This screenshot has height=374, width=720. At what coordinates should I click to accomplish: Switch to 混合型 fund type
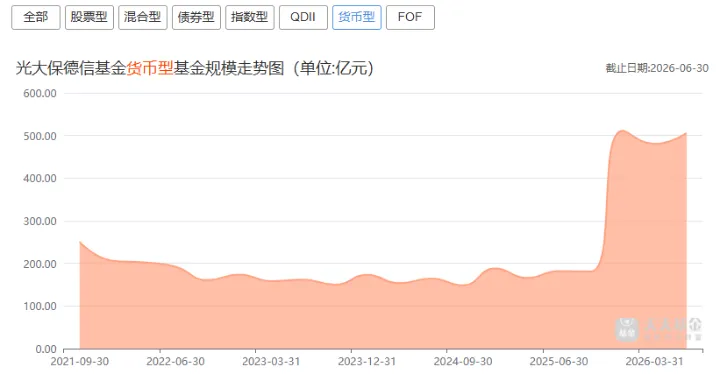pyautogui.click(x=143, y=17)
